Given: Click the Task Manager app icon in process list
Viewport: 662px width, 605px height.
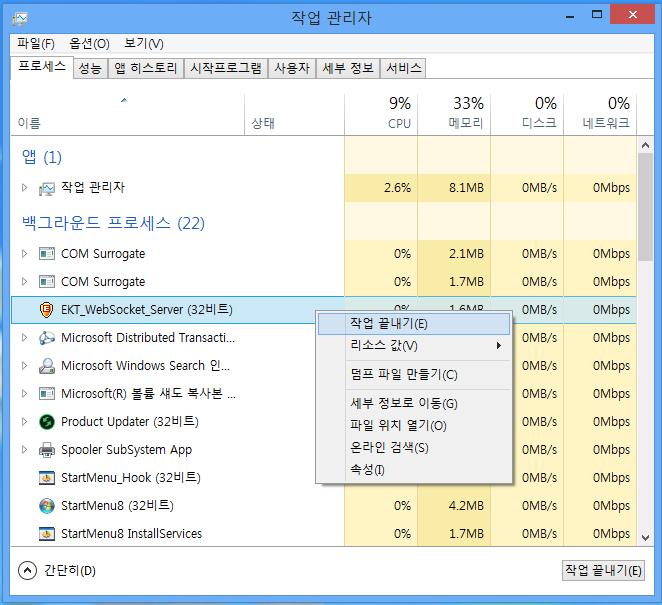Looking at the screenshot, I should [x=47, y=188].
